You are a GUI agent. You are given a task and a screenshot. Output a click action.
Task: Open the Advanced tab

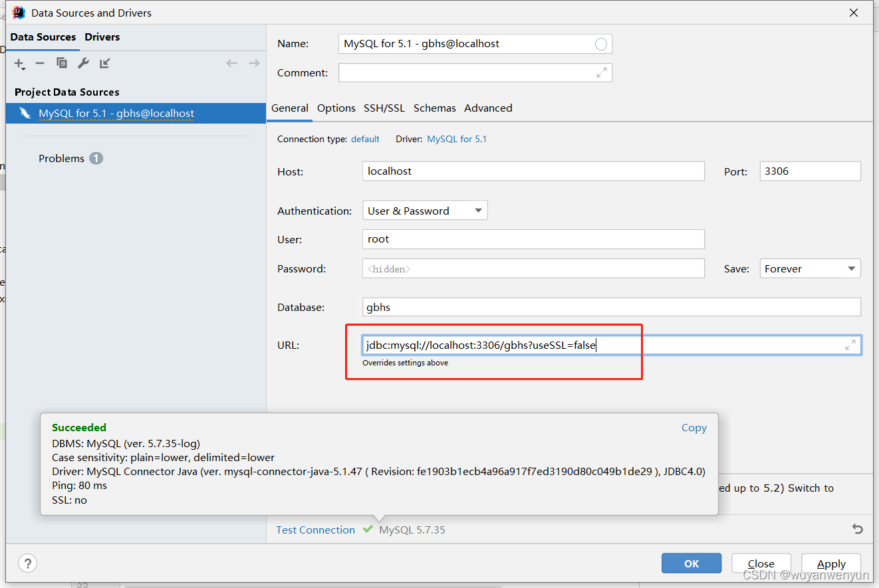[488, 108]
